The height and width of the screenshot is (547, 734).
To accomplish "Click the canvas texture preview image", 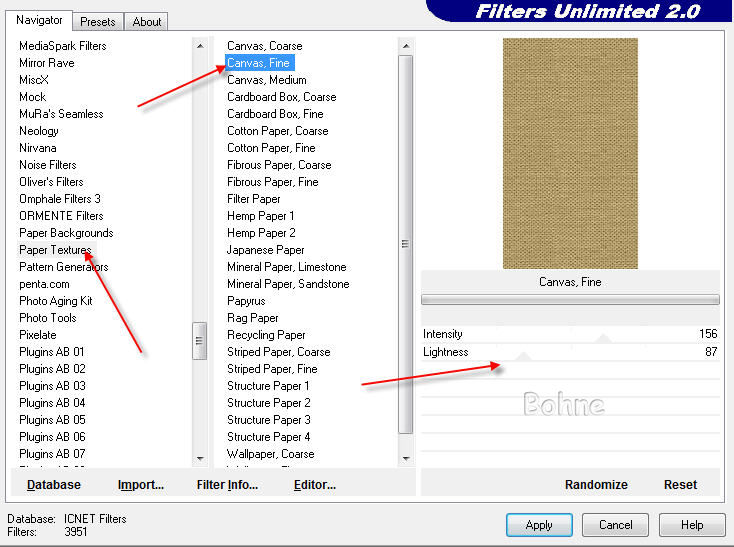I will click(570, 153).
